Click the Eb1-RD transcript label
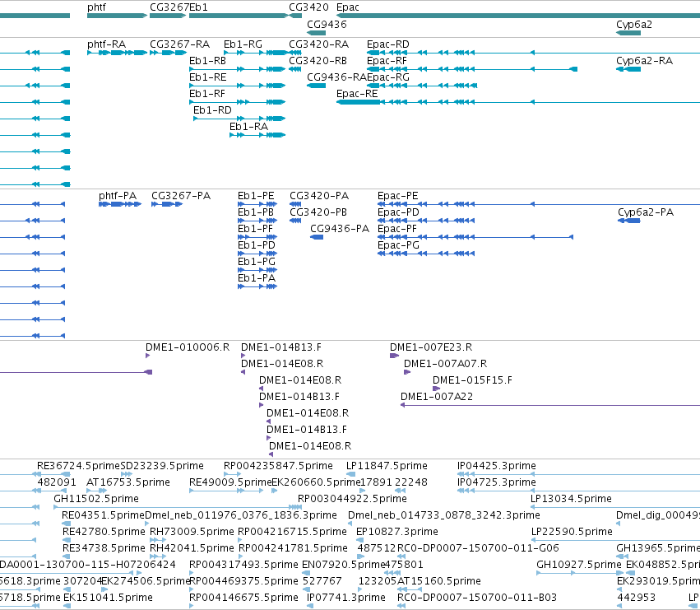 [x=212, y=110]
